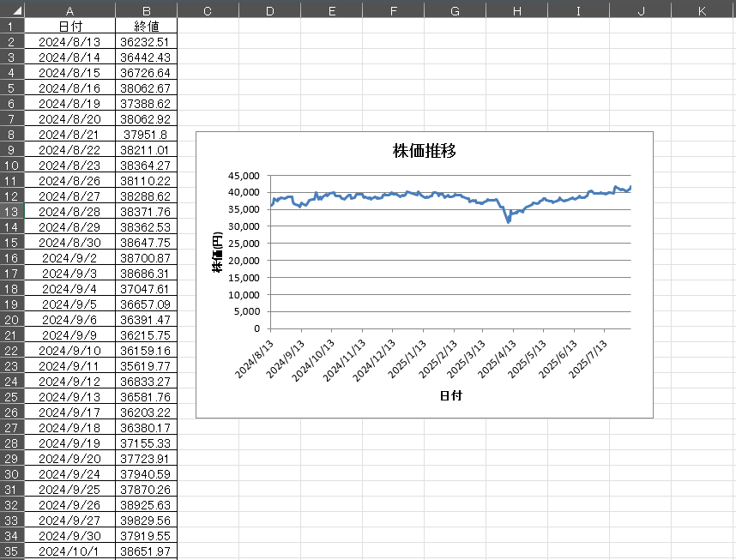Select cell with date 2024/8/13
Viewport: 736px width, 560px height.
[x=69, y=42]
